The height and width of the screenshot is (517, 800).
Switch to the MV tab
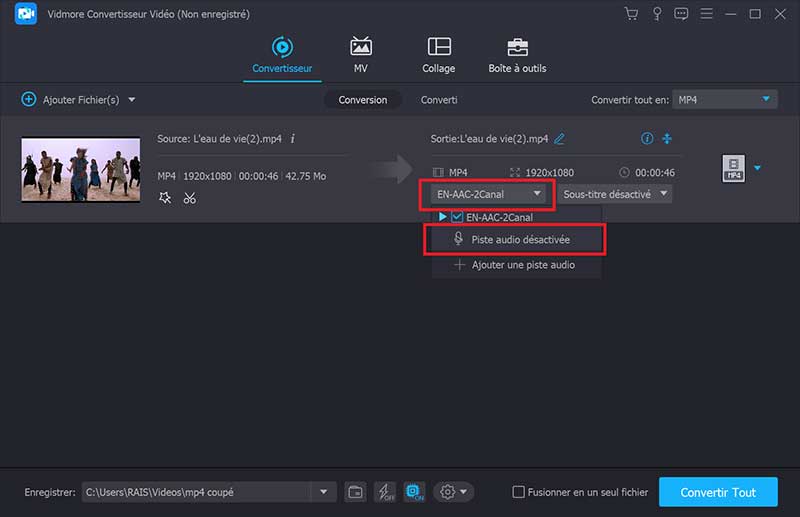361,55
